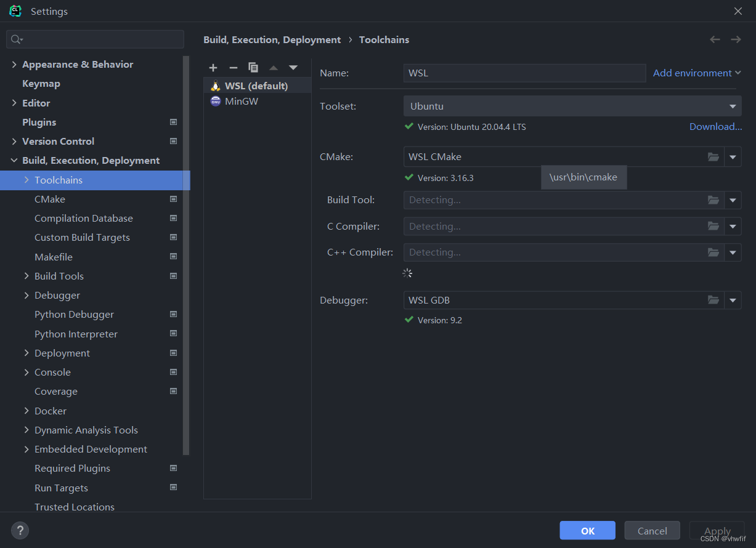This screenshot has height=548, width=756.
Task: Click the project-level icon beside Plugins
Action: [x=173, y=122]
